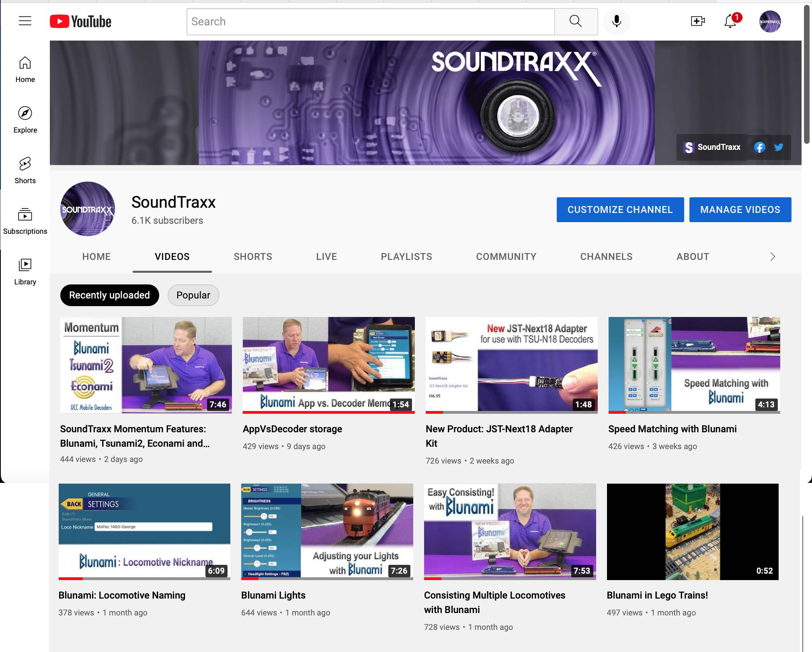Switch to the HOME channel tab
The image size is (812, 652).
(96, 257)
